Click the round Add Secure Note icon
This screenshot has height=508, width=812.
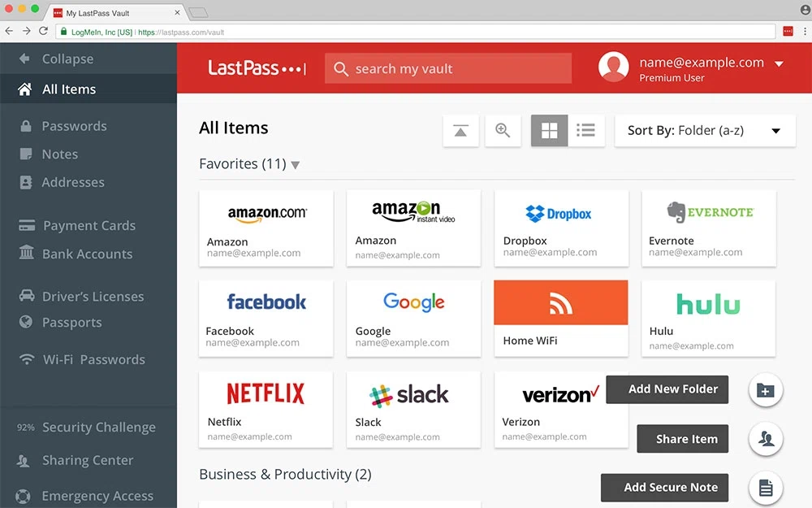(766, 487)
